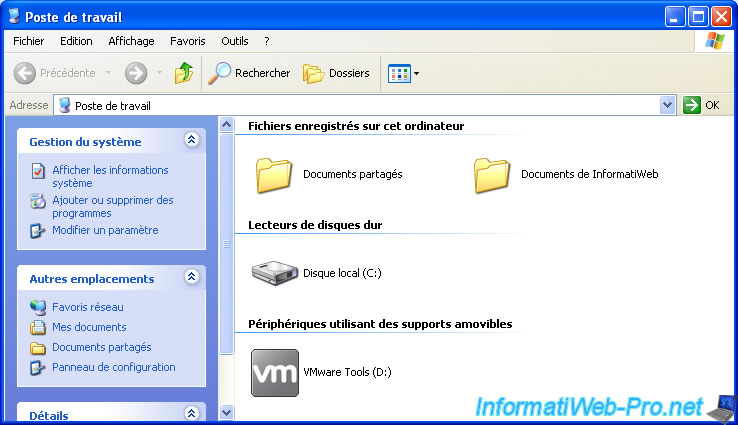Screen dimensions: 738x425
Task: Go up one folder level icon
Action: 184,73
